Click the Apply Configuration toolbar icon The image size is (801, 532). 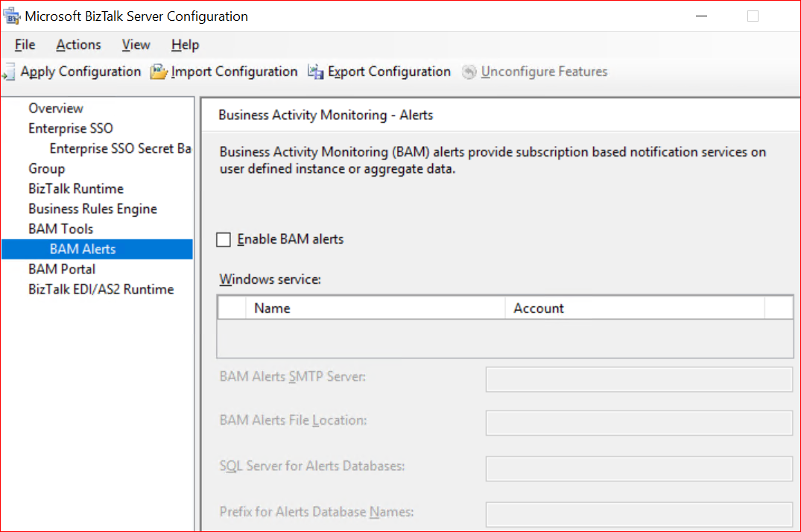(x=8, y=72)
